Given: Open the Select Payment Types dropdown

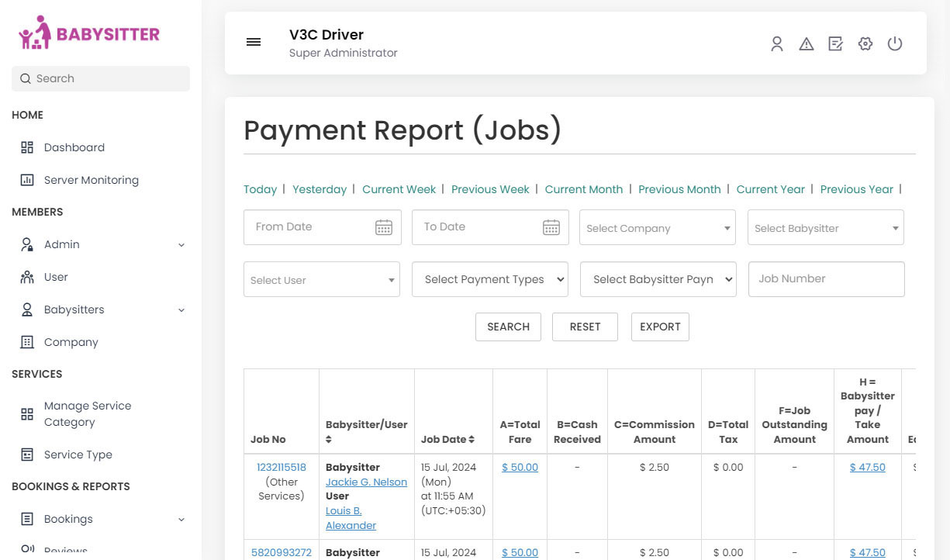Looking at the screenshot, I should [x=489, y=279].
